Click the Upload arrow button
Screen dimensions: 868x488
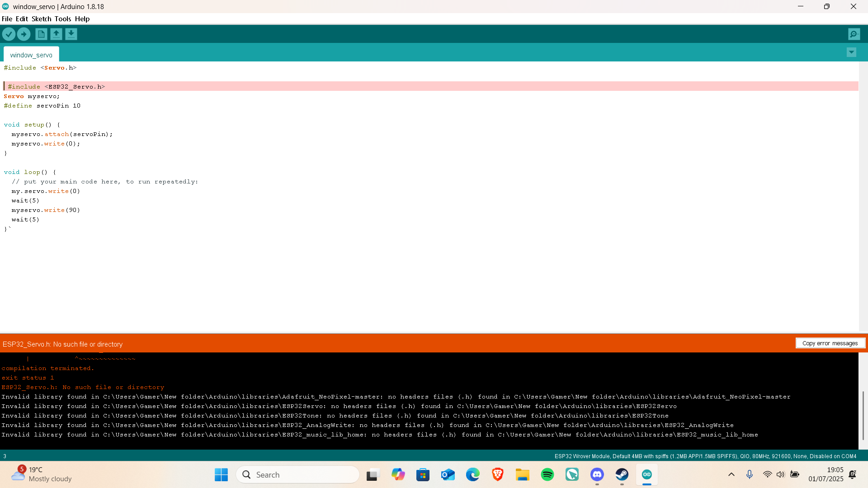[24, 34]
